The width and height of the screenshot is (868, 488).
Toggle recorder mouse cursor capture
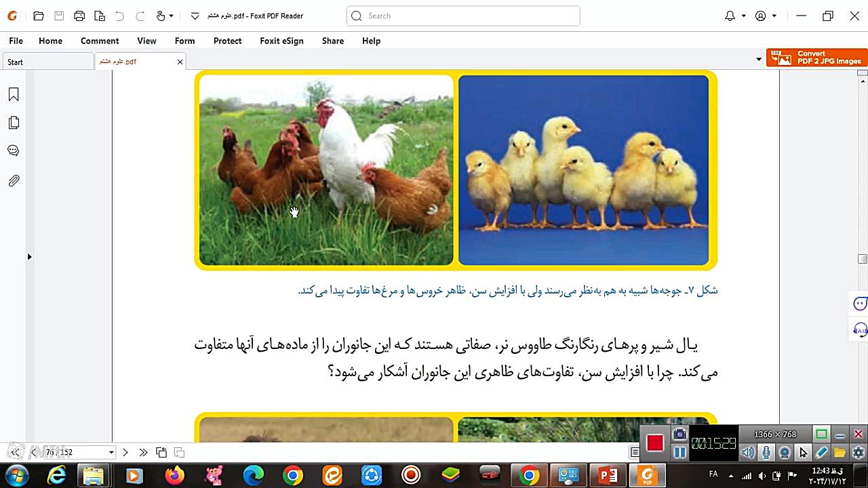(803, 453)
